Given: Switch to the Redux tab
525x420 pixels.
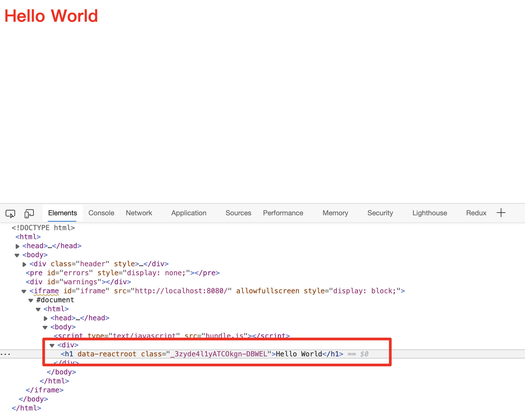Looking at the screenshot, I should tap(476, 213).
